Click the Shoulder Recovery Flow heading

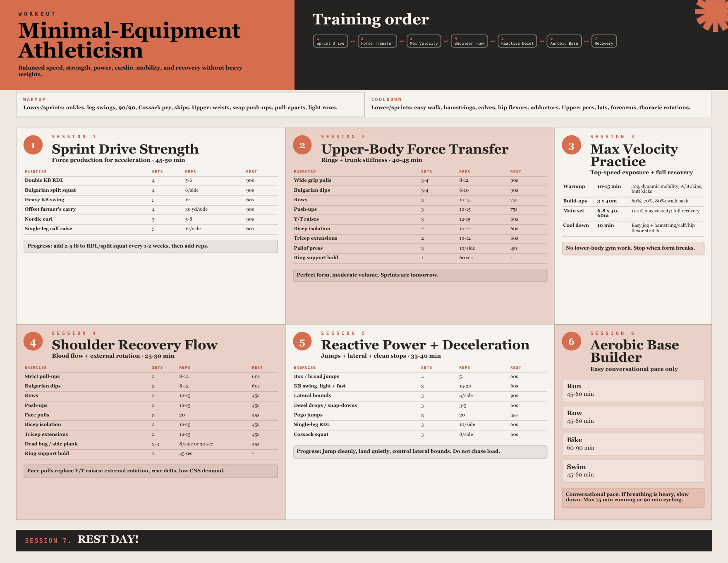pos(134,345)
